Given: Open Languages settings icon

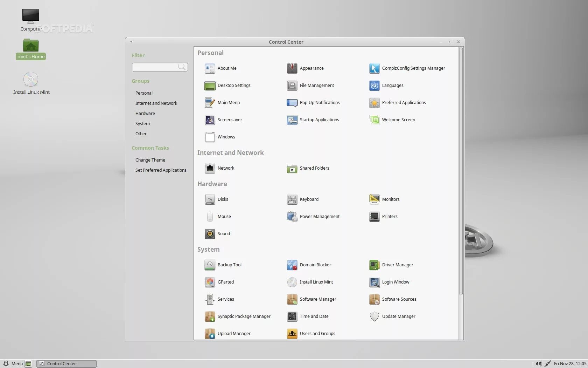Looking at the screenshot, I should pos(374,86).
